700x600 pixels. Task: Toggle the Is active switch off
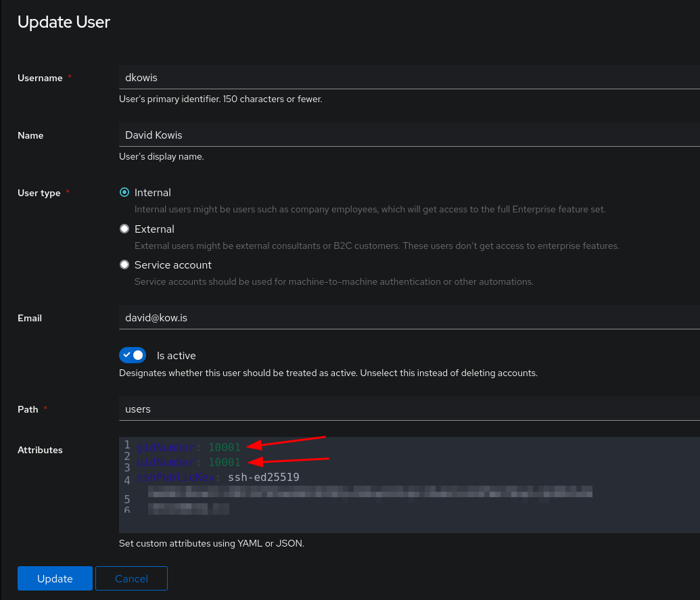(133, 355)
